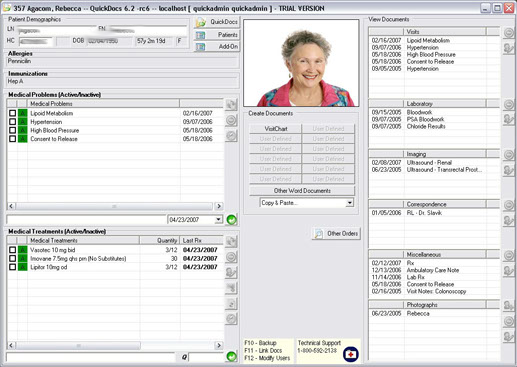Click the round icon beside Visits header

point(509,33)
